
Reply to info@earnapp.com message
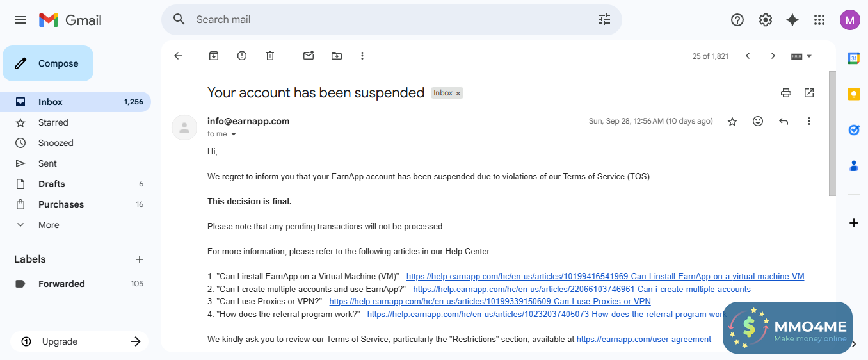point(784,121)
